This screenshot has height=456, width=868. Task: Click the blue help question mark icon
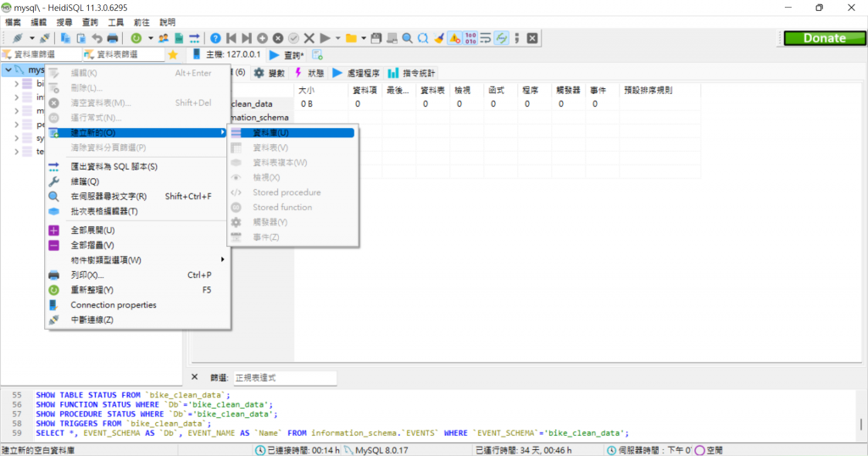pyautogui.click(x=215, y=38)
